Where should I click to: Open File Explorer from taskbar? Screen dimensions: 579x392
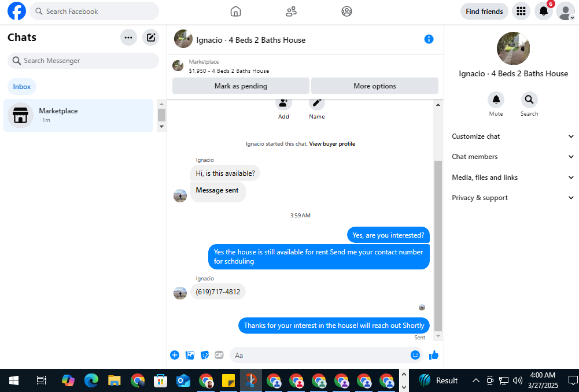[115, 380]
